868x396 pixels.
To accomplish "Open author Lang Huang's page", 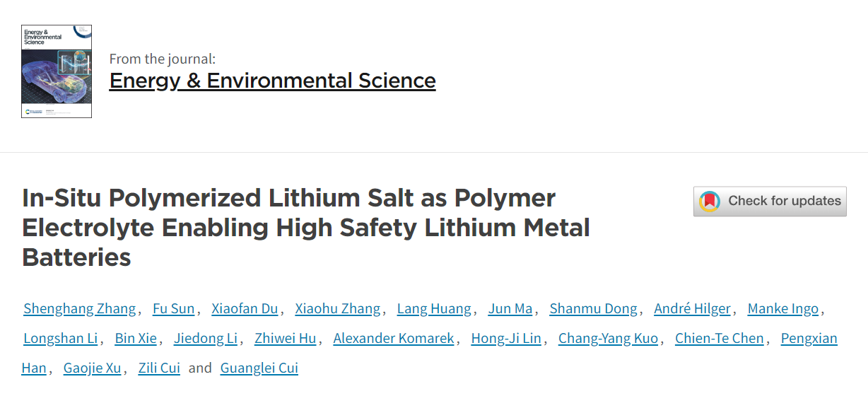I will pos(434,308).
